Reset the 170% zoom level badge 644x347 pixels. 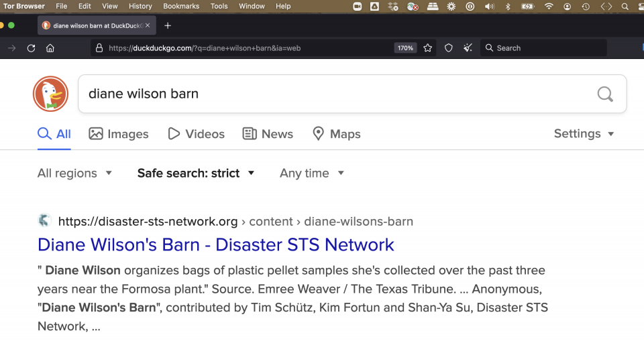click(x=405, y=48)
